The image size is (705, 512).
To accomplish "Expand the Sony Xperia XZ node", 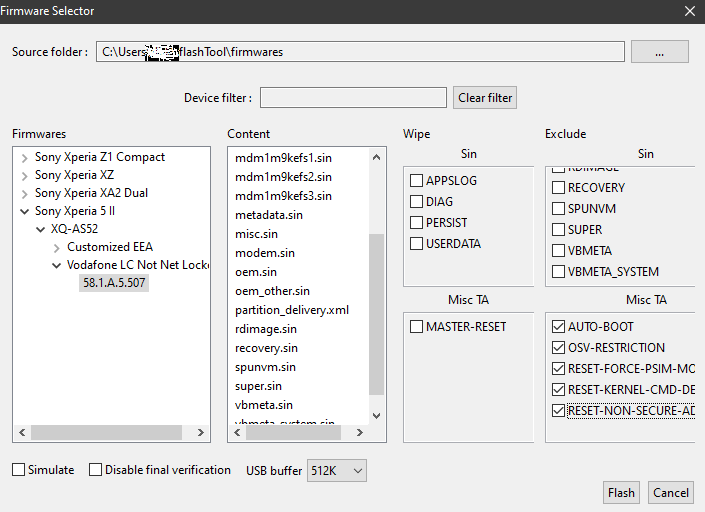I will pos(25,176).
